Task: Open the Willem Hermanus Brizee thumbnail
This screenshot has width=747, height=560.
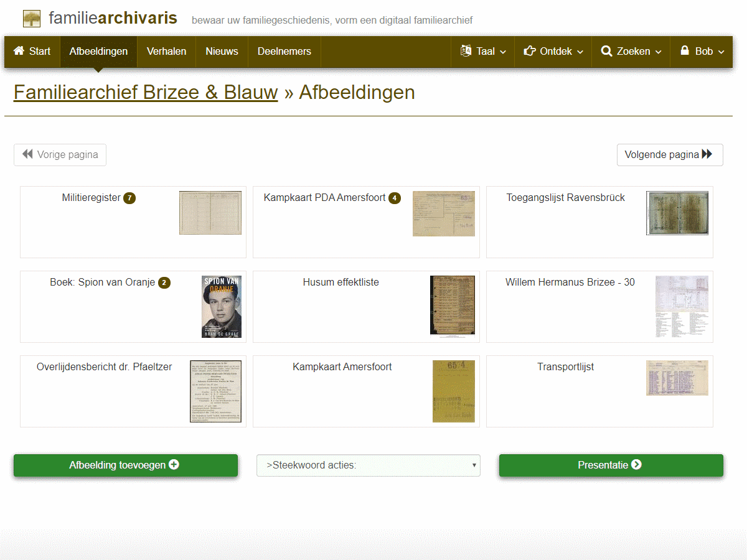Action: [x=682, y=307]
